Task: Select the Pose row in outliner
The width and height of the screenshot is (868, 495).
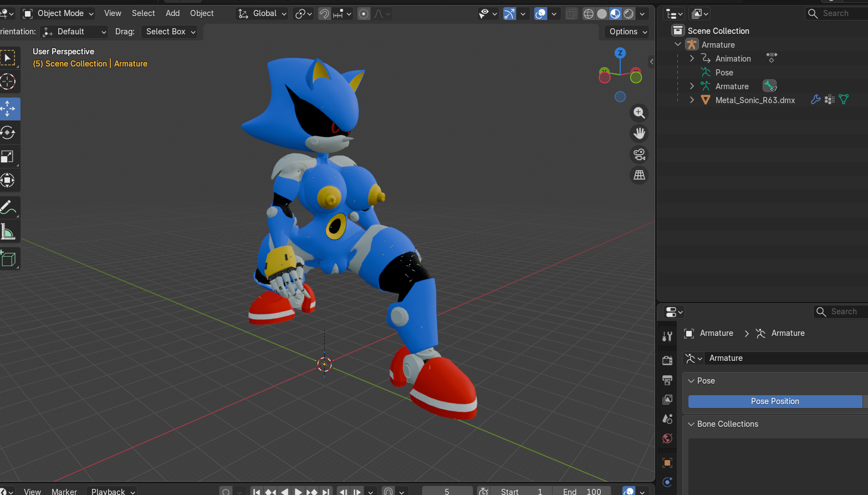Action: coord(724,72)
